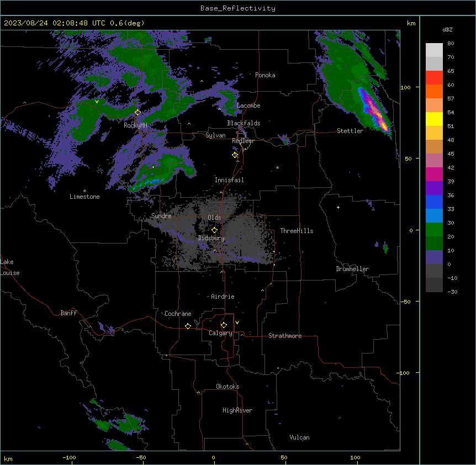Click the 45 dBZ value in the legend
Image resolution: width=476 pixels, height=465 pixels.
click(451, 154)
